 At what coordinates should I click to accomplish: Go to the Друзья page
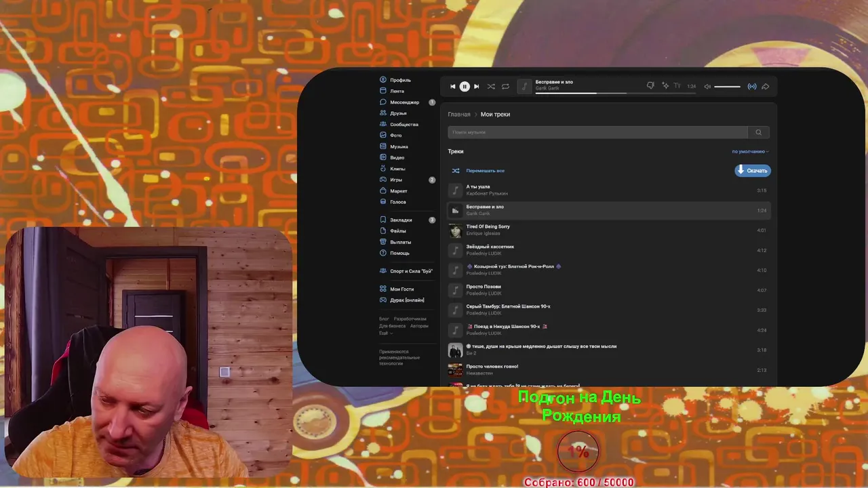393,113
